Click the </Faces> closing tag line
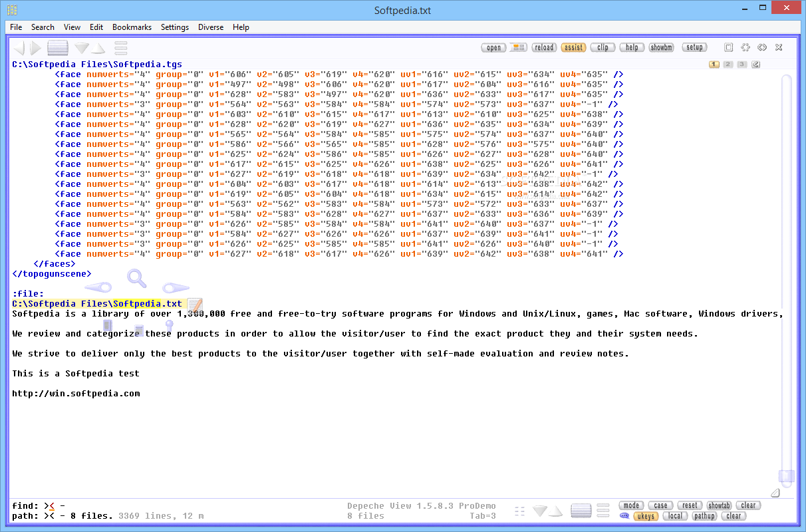Viewport: 806px width, 532px height. [x=55, y=264]
